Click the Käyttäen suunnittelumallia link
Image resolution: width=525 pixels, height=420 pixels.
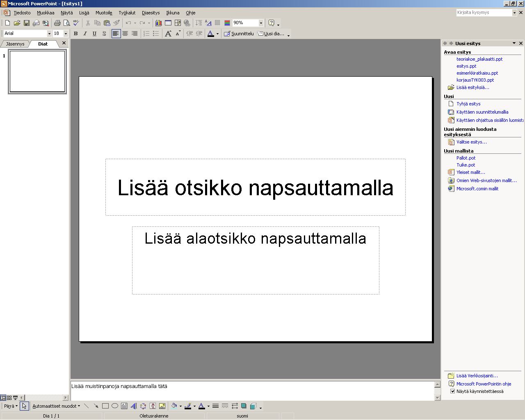[482, 112]
